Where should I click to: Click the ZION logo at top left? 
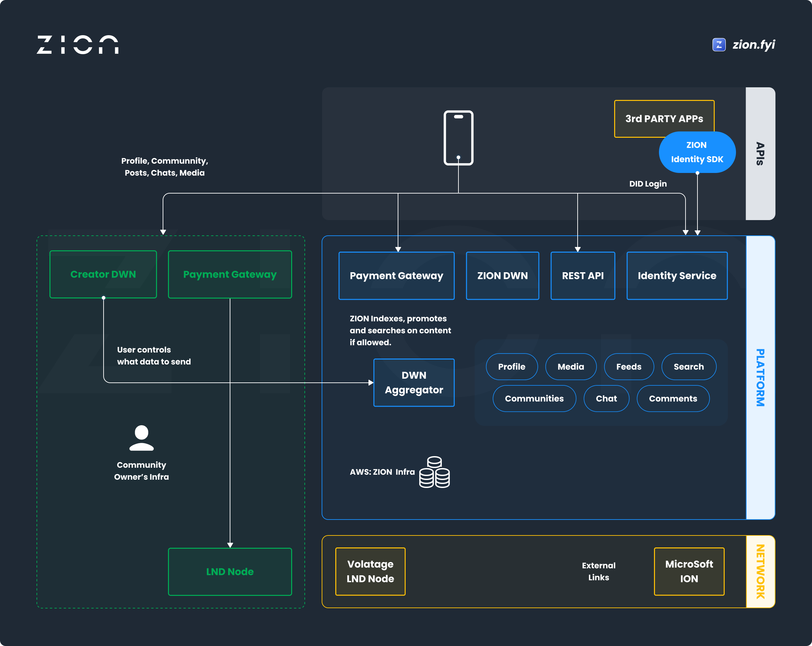pyautogui.click(x=78, y=45)
